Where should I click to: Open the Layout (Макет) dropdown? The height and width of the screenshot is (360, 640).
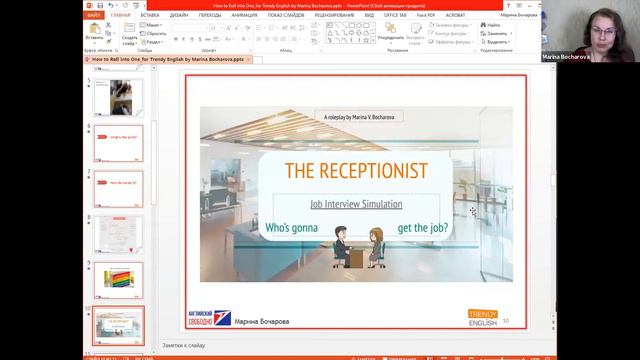151,25
